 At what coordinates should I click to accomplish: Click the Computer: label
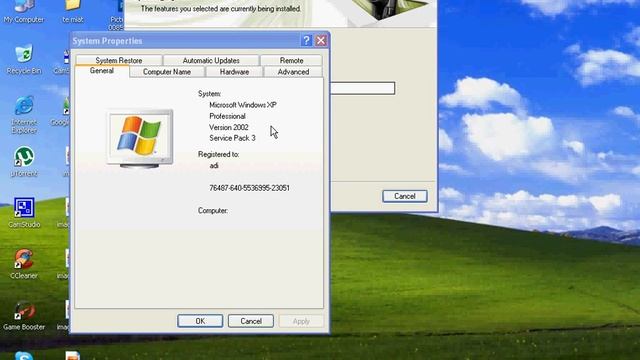coord(213,211)
